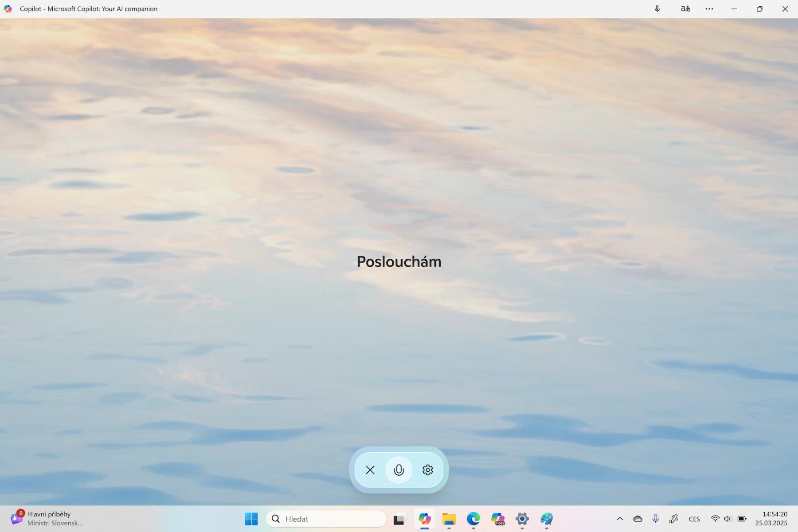Open the Windows Start menu
The width and height of the screenshot is (798, 532).
coord(251,519)
